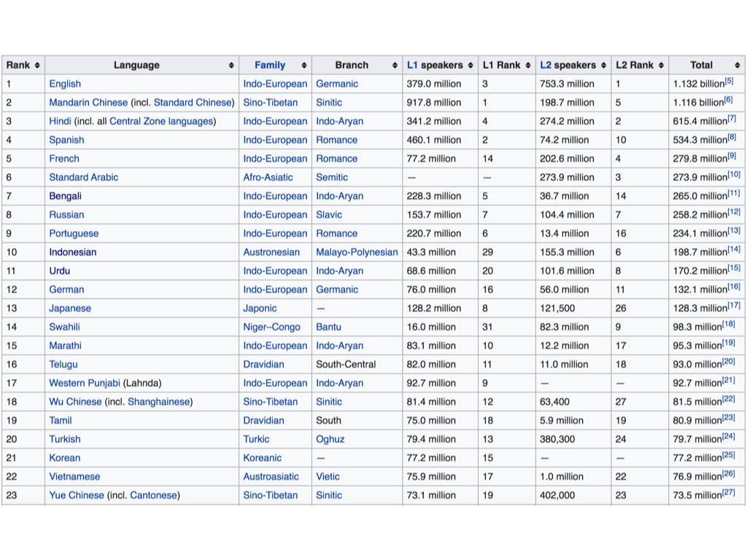747x560 pixels.
Task: Sort by L2 Rank arrows
Action: [x=661, y=65]
